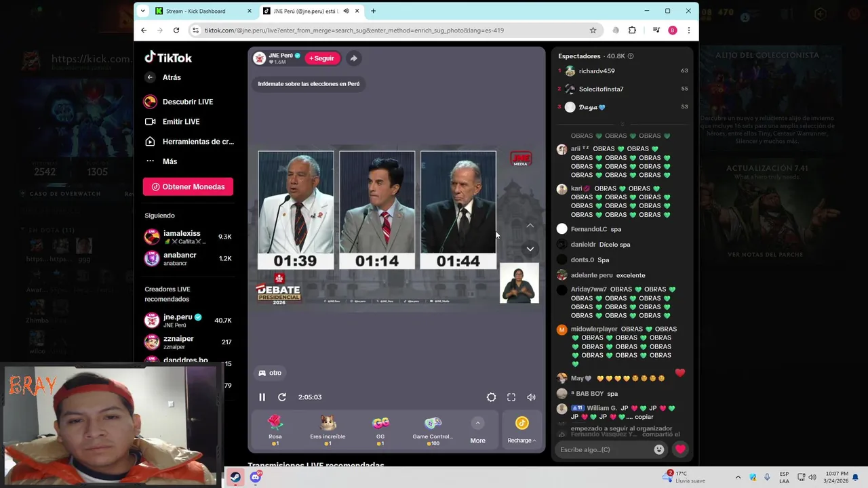Viewport: 868px width, 488px height.
Task: Open the Más options item
Action: (x=161, y=161)
